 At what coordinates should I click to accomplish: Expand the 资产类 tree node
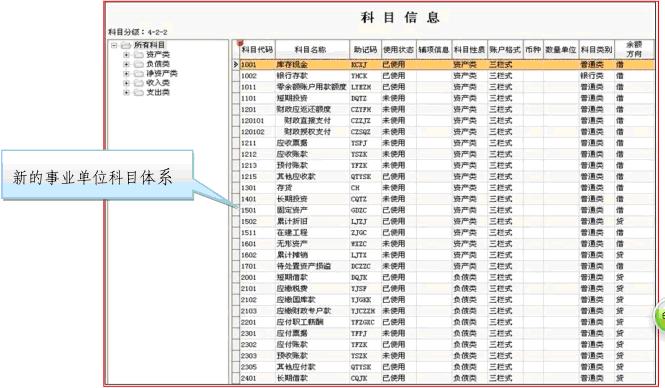click(x=126, y=55)
